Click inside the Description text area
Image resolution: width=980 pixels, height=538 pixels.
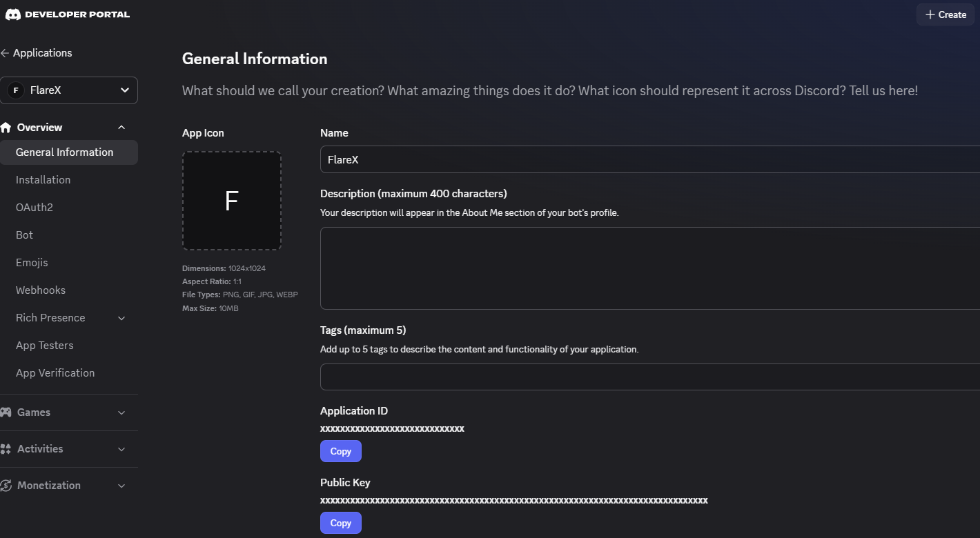pyautogui.click(x=650, y=268)
